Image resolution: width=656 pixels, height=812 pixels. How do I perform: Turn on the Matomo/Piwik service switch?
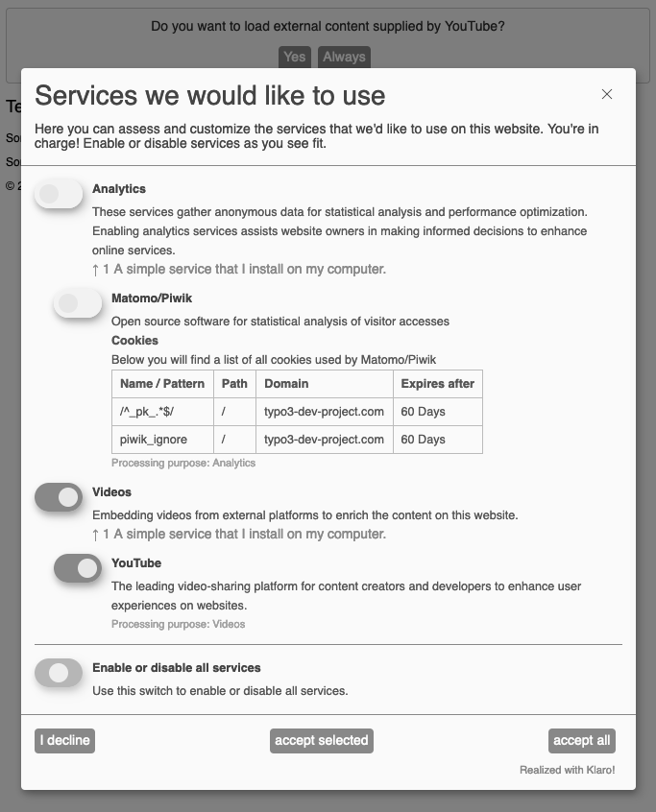coord(78,304)
